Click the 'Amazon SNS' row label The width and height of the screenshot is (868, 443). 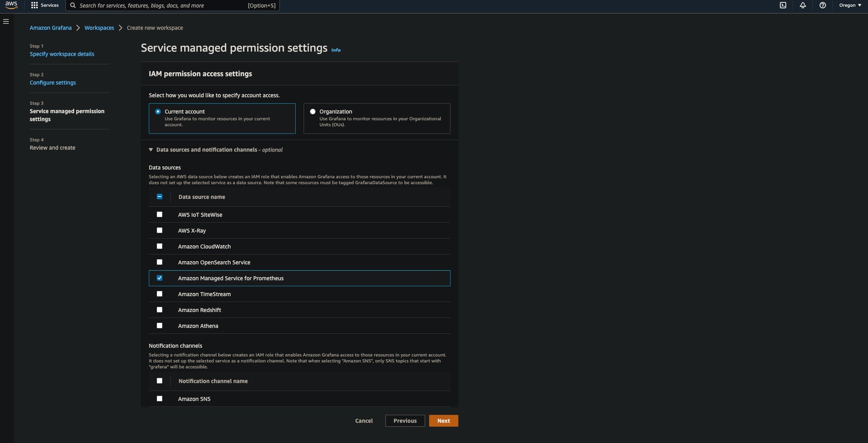194,399
